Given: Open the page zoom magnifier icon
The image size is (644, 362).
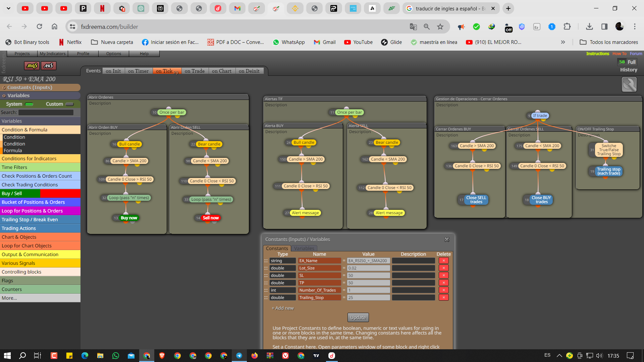Looking at the screenshot, I should pyautogui.click(x=427, y=26).
